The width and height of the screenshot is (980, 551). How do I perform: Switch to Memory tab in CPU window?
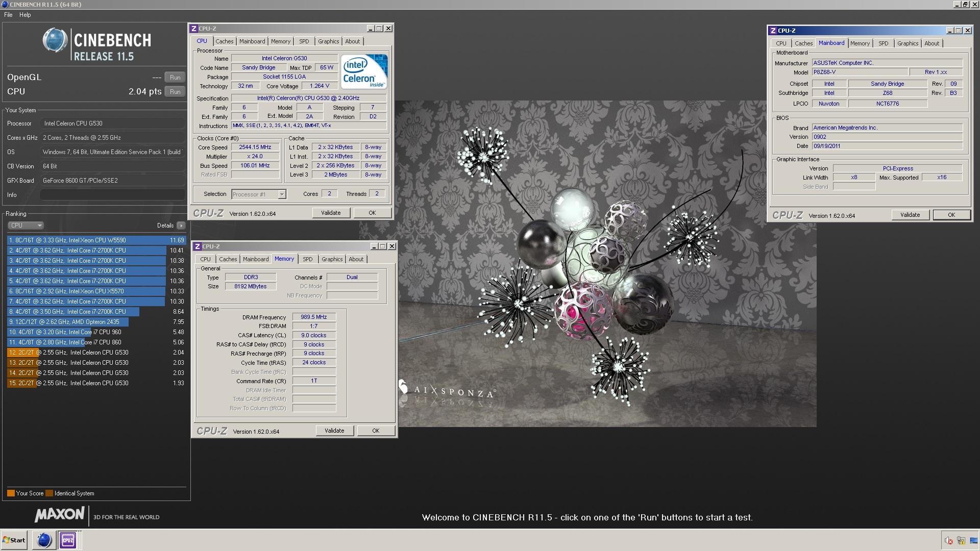click(281, 41)
